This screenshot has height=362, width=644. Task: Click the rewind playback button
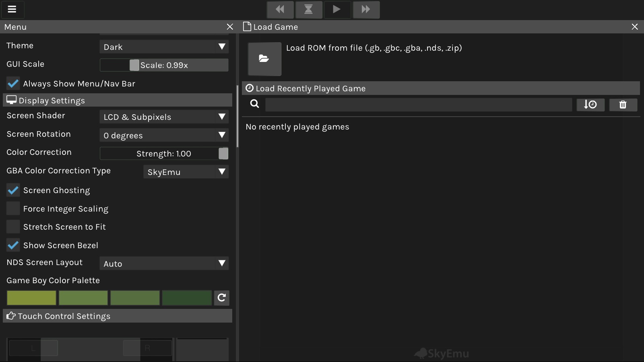click(x=280, y=9)
